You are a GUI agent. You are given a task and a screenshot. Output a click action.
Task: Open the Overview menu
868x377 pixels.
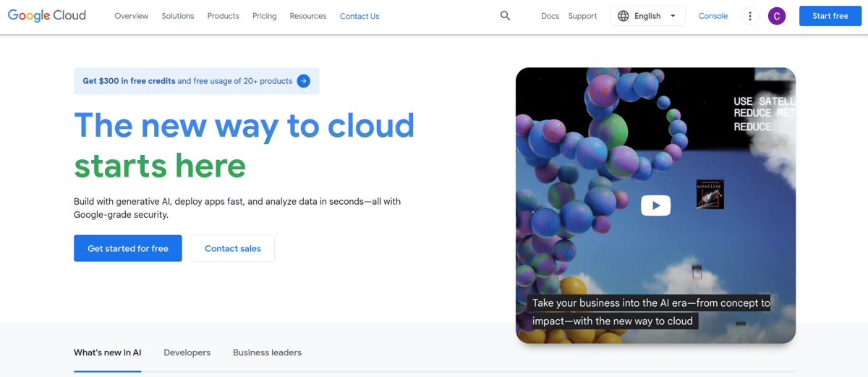[x=132, y=16]
